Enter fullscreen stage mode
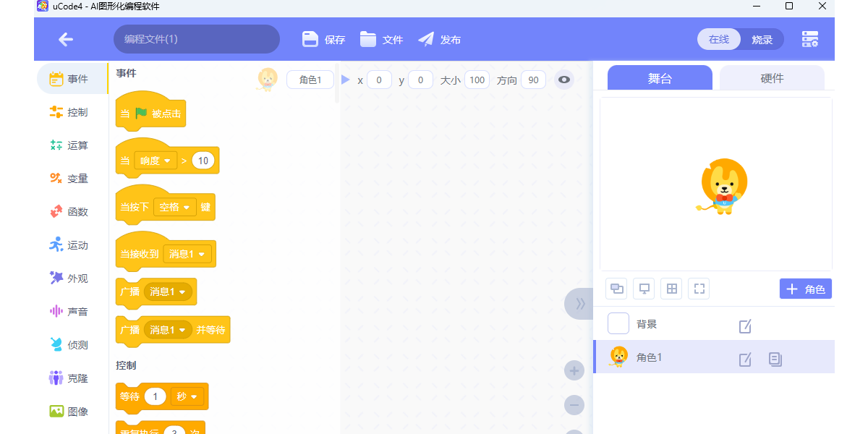Image resolution: width=868 pixels, height=434 pixels. 699,289
